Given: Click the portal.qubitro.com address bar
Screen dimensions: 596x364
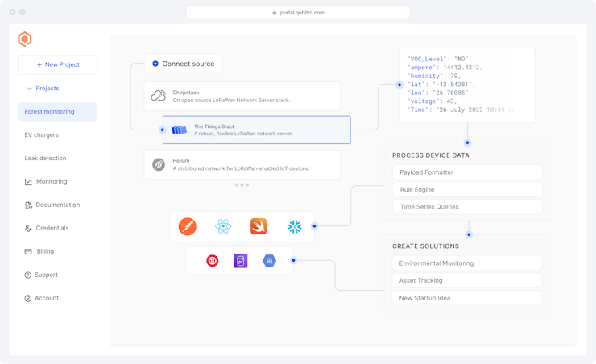Looking at the screenshot, I should [298, 12].
